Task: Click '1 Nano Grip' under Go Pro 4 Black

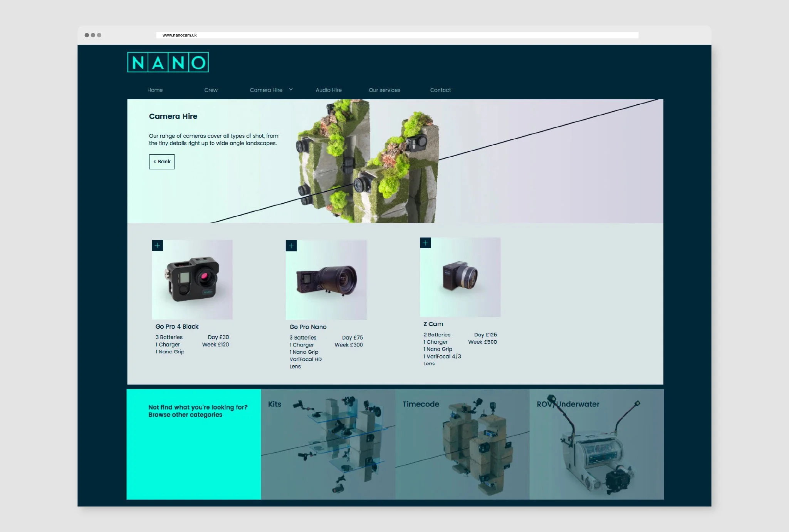Action: [170, 352]
